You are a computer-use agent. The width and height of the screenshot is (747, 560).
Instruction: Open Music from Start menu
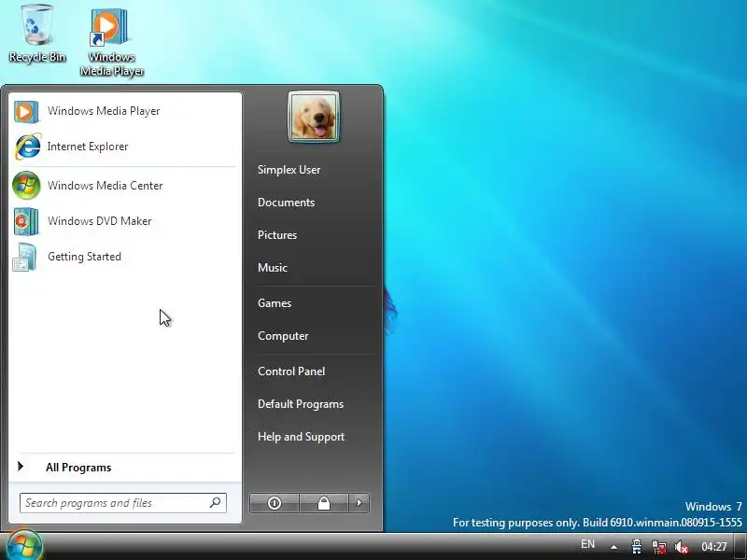pos(273,268)
